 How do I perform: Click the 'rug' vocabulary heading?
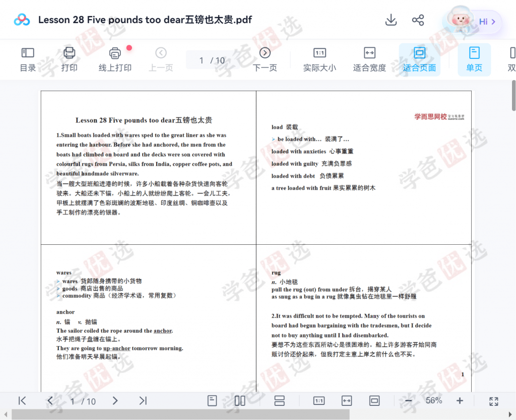coord(276,272)
